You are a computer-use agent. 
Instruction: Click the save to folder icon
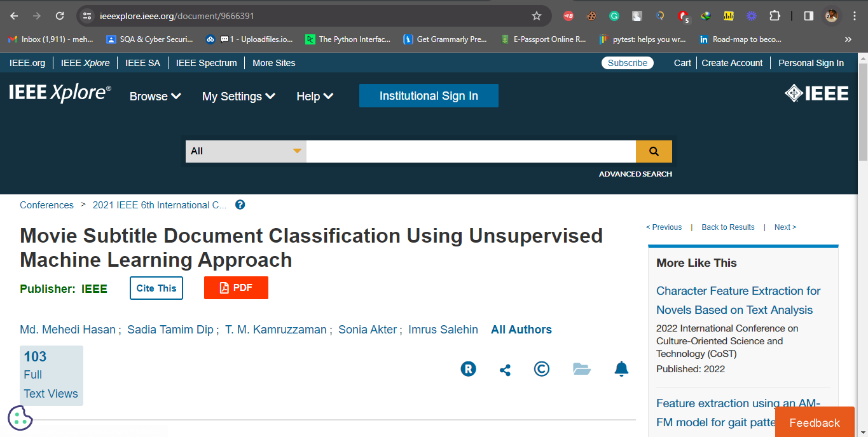point(582,369)
